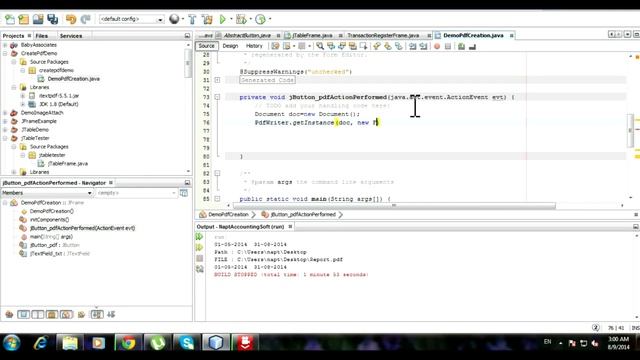Click the Stop button in Output panel
The image size is (640, 360).
coord(199,258)
